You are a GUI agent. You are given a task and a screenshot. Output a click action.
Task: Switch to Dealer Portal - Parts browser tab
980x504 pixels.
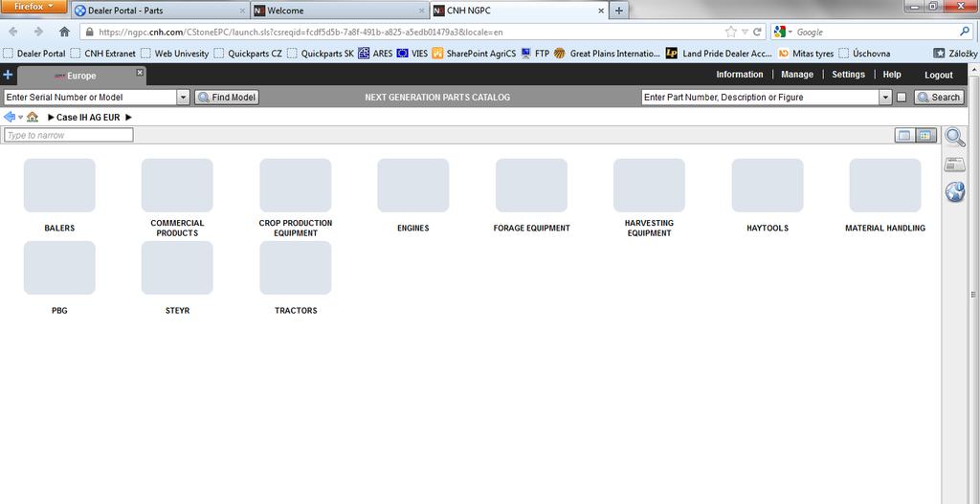160,11
